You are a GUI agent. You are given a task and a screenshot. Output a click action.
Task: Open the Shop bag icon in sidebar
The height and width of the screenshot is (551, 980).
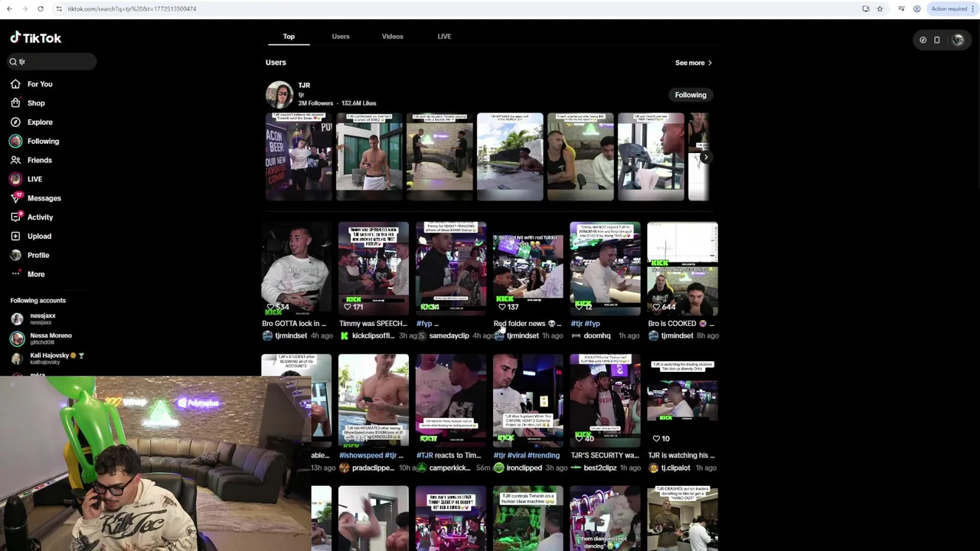15,103
